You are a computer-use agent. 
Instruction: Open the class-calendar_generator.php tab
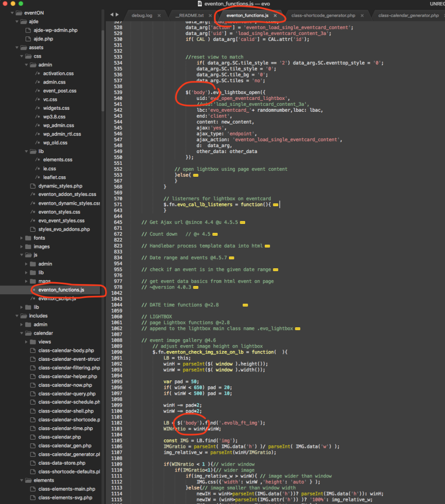click(409, 15)
